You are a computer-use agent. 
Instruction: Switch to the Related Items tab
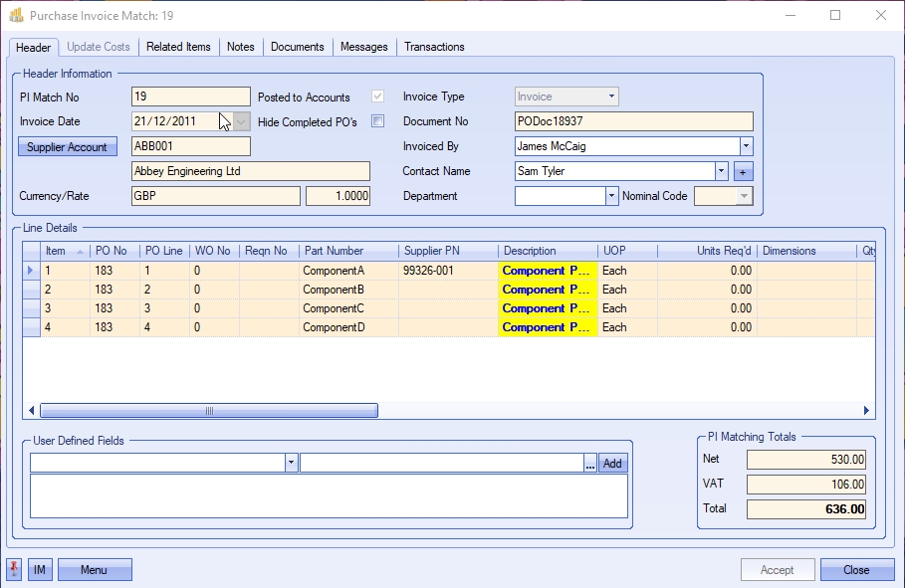point(178,47)
